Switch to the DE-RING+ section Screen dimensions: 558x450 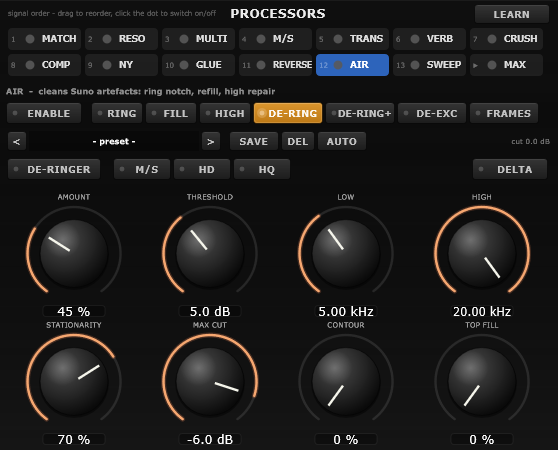tap(360, 113)
